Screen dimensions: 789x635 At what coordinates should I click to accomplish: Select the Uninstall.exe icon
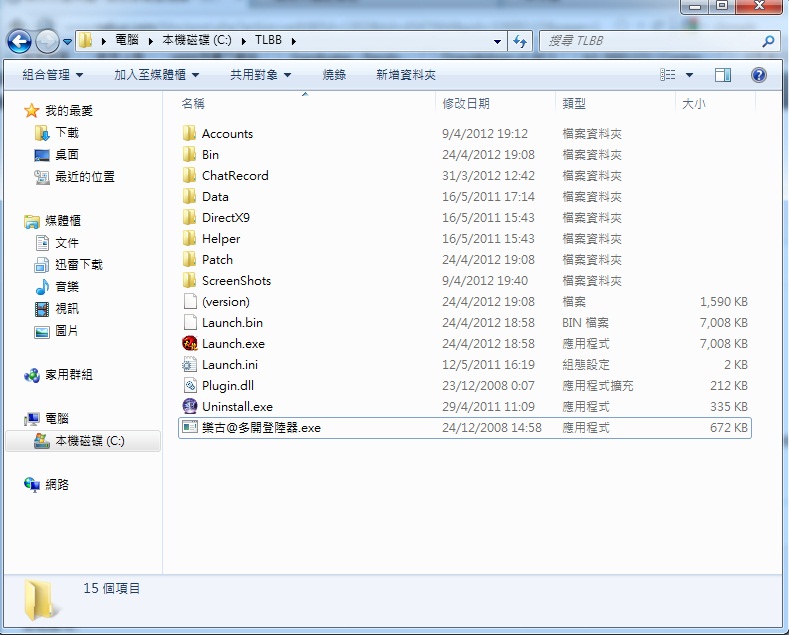click(x=190, y=406)
